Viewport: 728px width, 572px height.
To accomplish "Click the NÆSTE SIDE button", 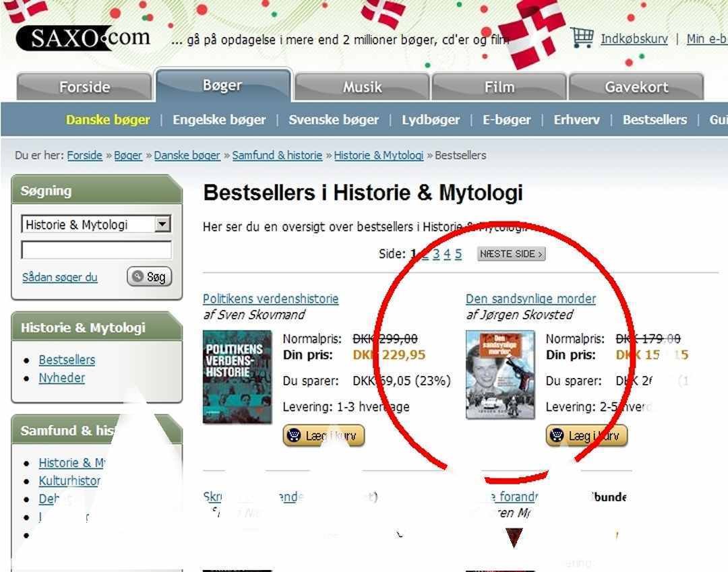I will (x=511, y=254).
